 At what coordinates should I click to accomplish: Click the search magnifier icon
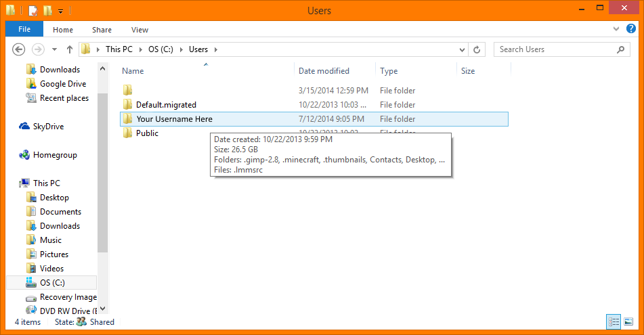tap(620, 49)
